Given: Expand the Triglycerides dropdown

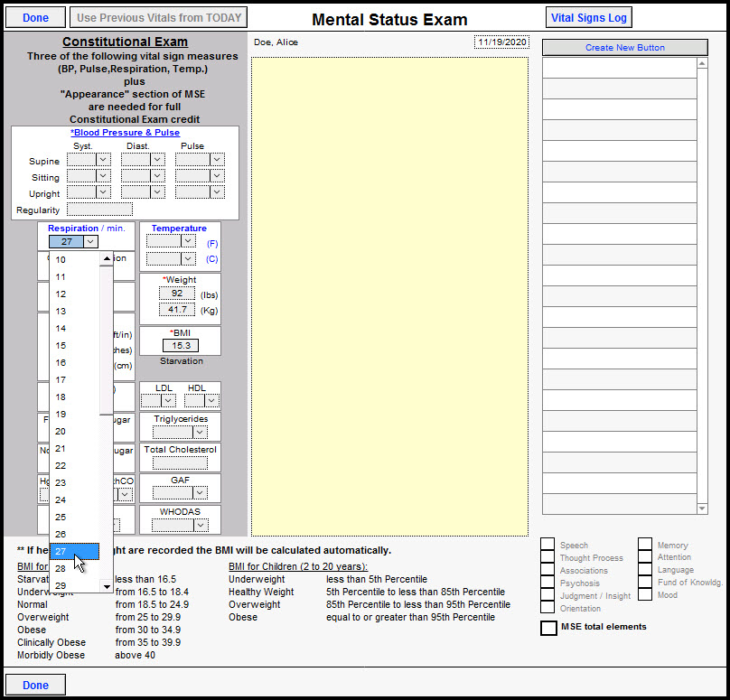Looking at the screenshot, I should click(201, 433).
